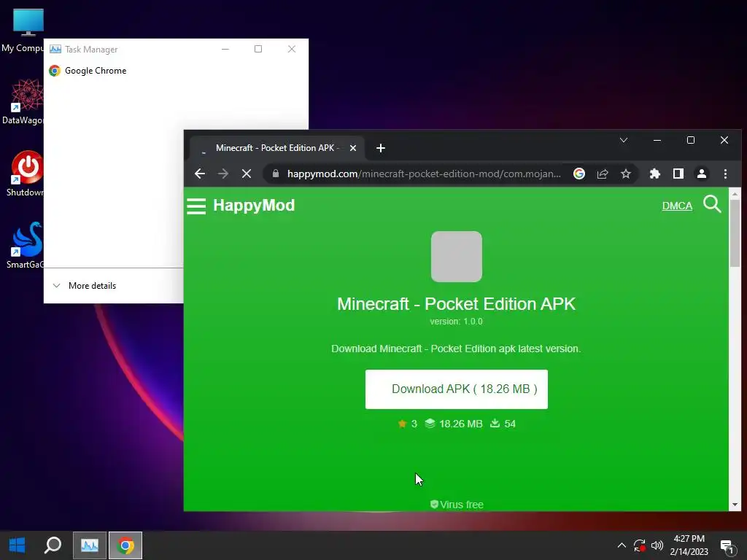
Task: Click page scrollbar up arrow
Action: tap(735, 194)
